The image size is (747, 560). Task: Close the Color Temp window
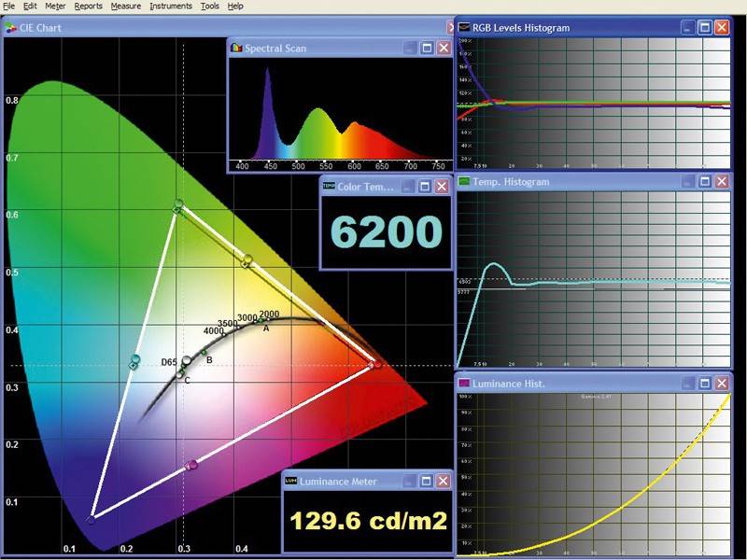[x=442, y=187]
